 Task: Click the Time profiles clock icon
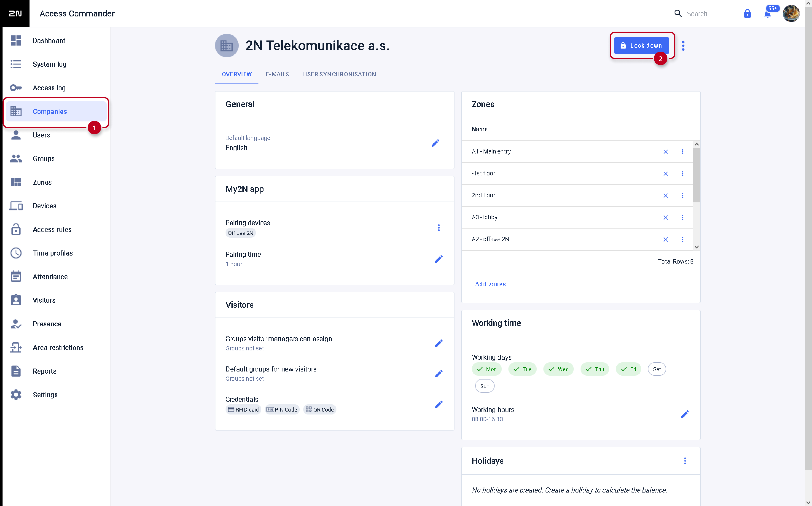[x=16, y=253]
